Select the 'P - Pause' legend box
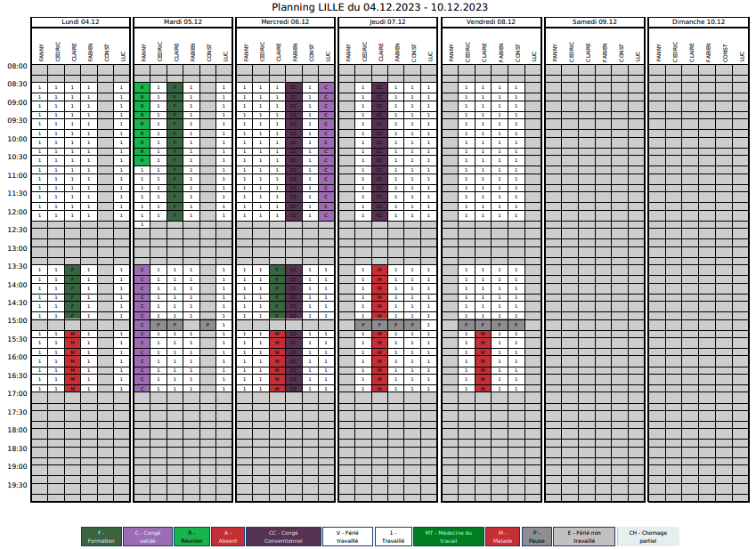The height and width of the screenshot is (549, 756). click(x=536, y=536)
